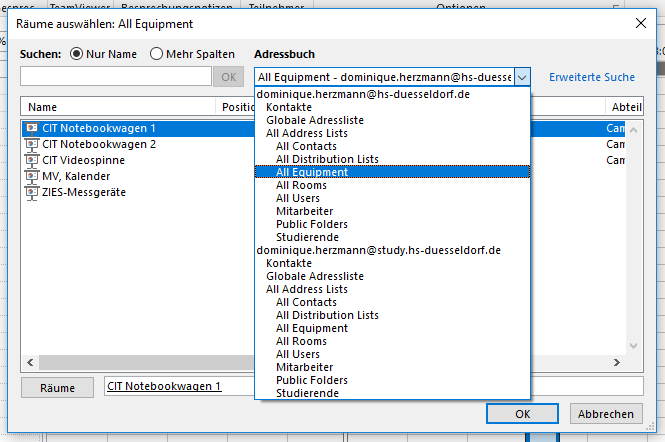The height and width of the screenshot is (442, 665).
Task: Choose Kontakte under study.hs-duesseldorf.de account
Action: point(289,263)
